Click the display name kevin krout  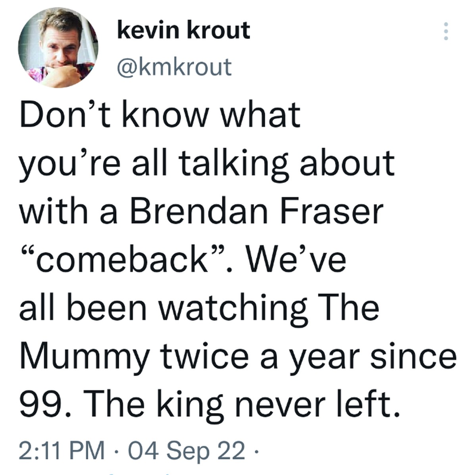coord(184,30)
